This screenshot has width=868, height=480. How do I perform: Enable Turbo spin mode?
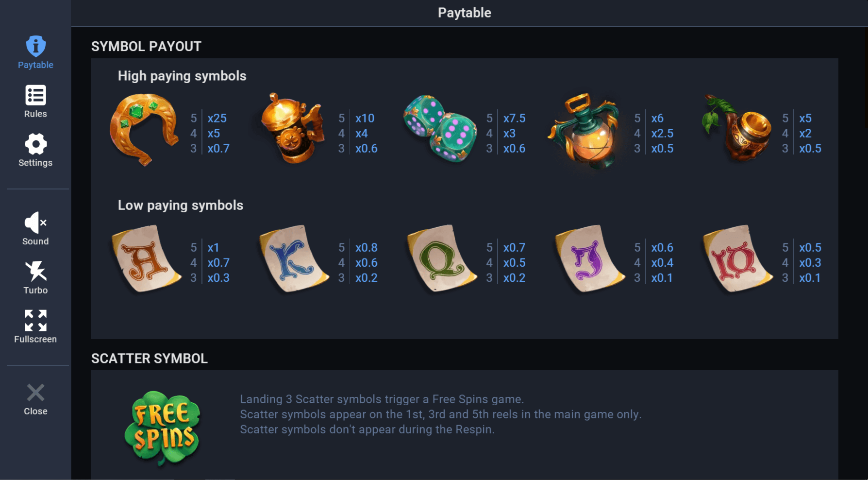34,277
